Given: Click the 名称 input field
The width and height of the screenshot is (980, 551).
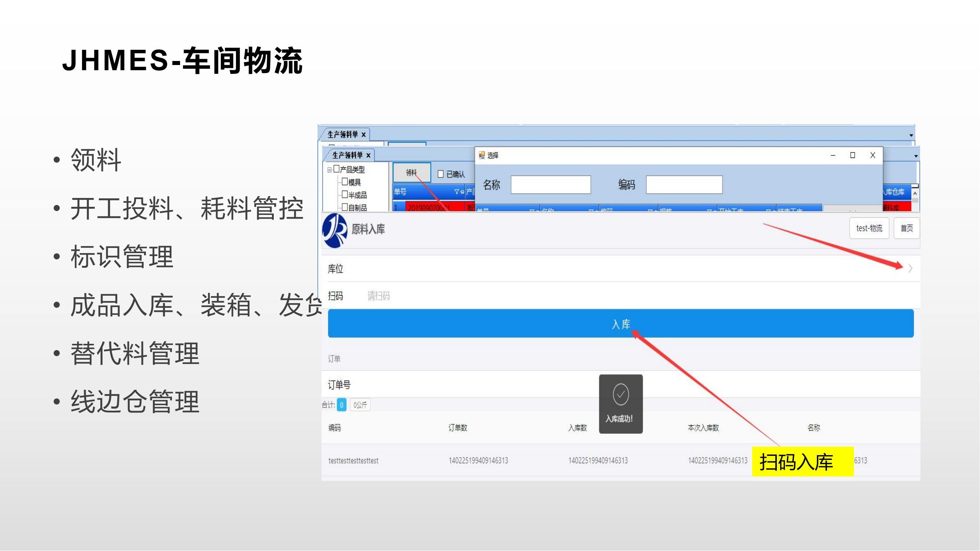Looking at the screenshot, I should pyautogui.click(x=551, y=185).
